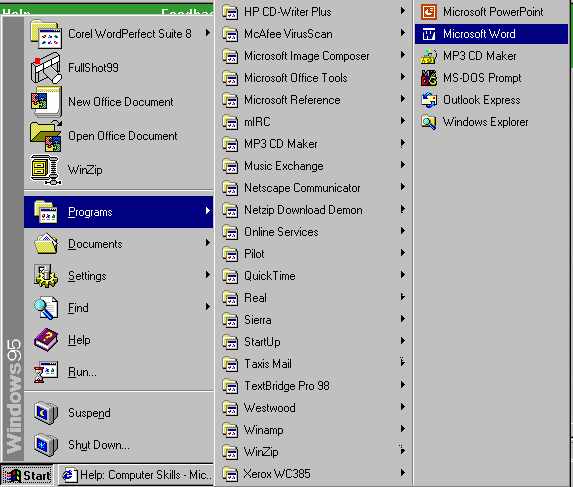
Task: Click the Settings gear icon
Action: (46, 276)
